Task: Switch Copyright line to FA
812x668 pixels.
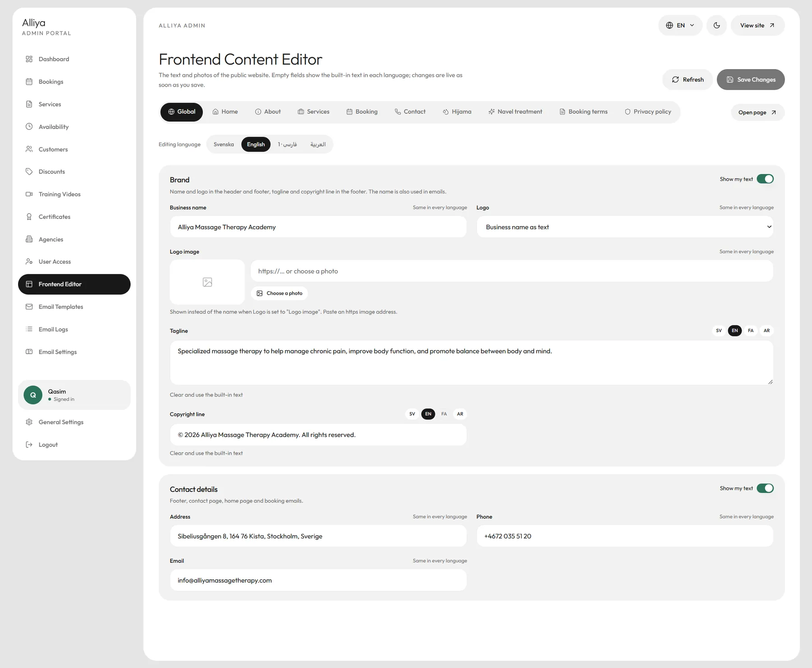Action: tap(444, 414)
